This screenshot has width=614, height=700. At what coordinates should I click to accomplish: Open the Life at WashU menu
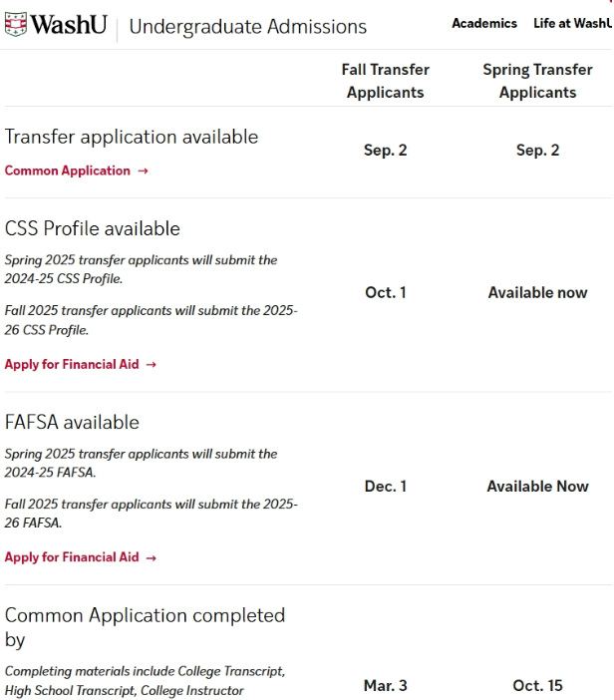pyautogui.click(x=572, y=23)
